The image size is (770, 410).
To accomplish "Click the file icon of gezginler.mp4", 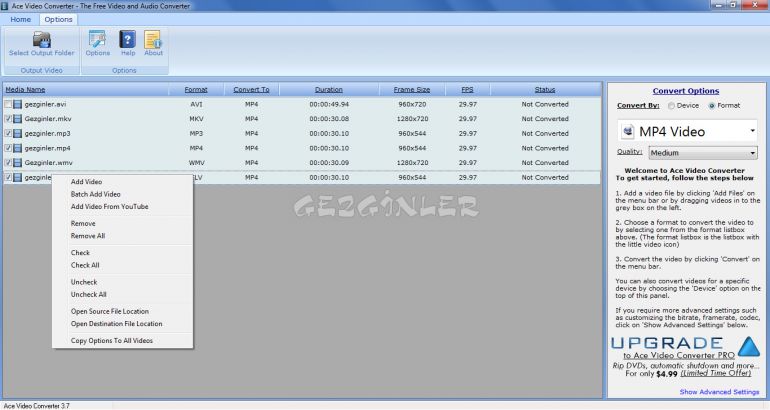I will 18,148.
